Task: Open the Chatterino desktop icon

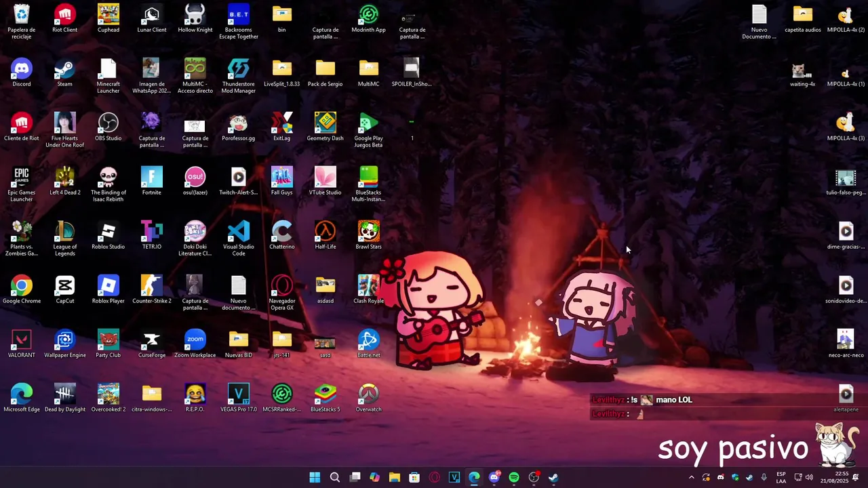Action: [282, 236]
